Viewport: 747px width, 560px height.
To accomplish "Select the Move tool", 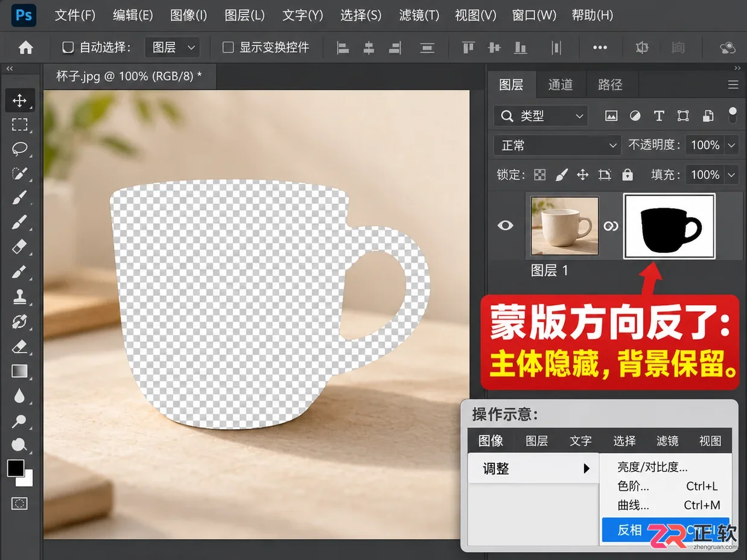I will (x=19, y=100).
